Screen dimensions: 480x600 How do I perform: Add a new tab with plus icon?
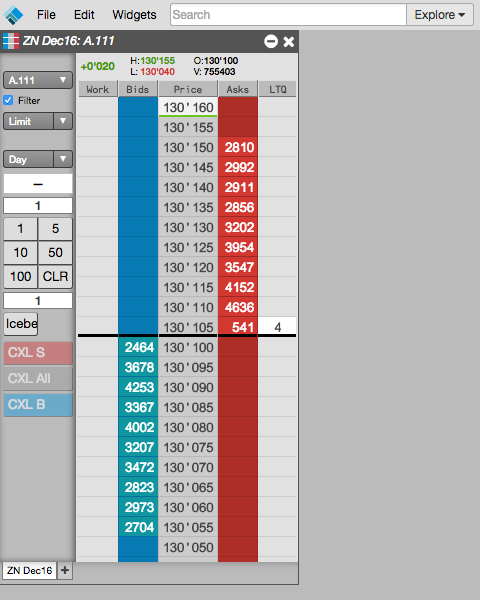[x=65, y=571]
